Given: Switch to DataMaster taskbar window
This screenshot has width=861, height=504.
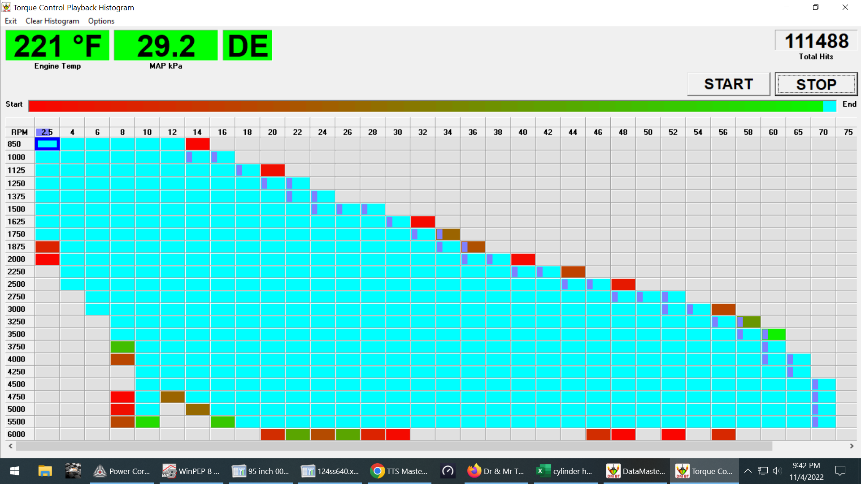Looking at the screenshot, I should pos(635,471).
